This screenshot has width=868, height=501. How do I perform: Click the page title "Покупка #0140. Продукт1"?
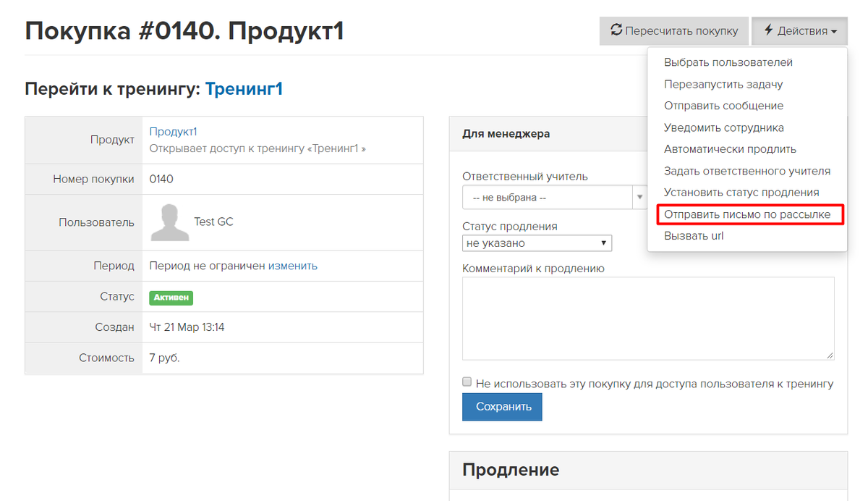point(184,30)
